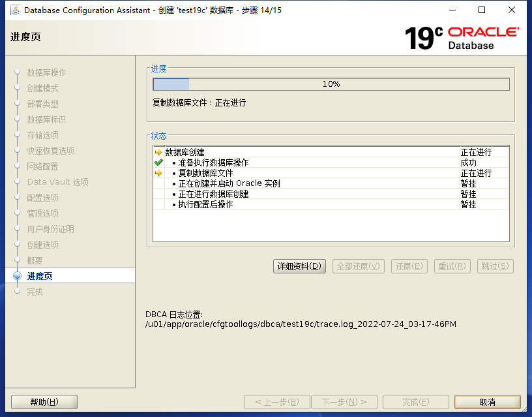Select 概要 step in sidebar

[35, 260]
